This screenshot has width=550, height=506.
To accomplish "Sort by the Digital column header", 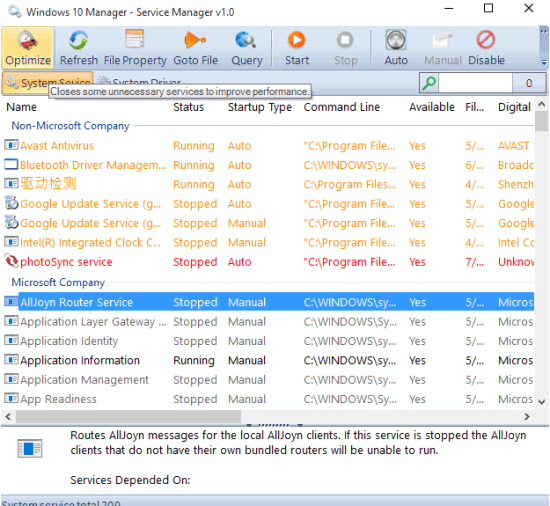I will 514,107.
